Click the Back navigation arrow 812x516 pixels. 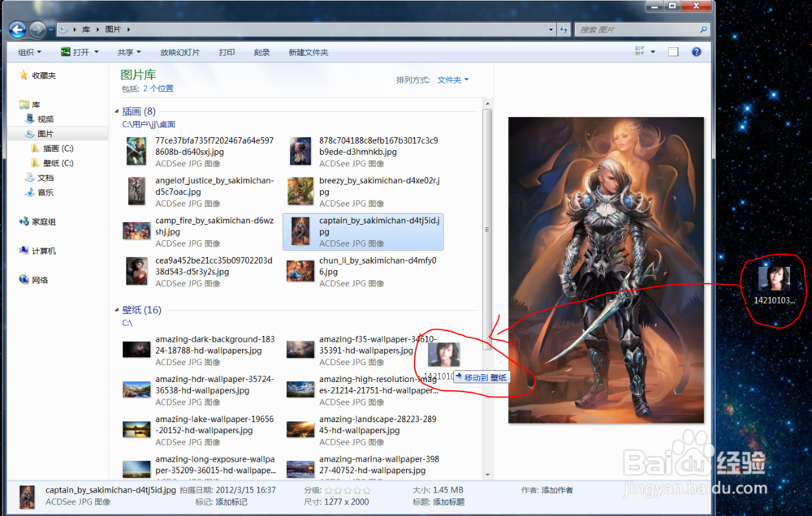click(x=18, y=29)
